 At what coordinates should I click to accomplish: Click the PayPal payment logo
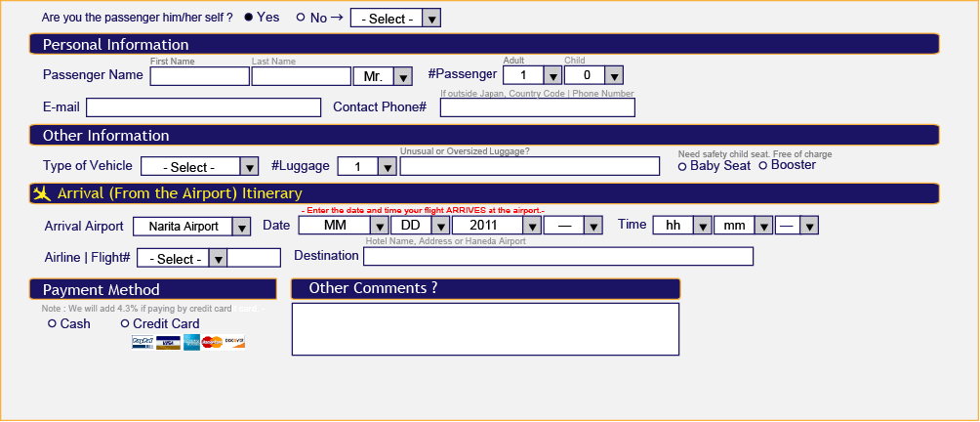143,342
